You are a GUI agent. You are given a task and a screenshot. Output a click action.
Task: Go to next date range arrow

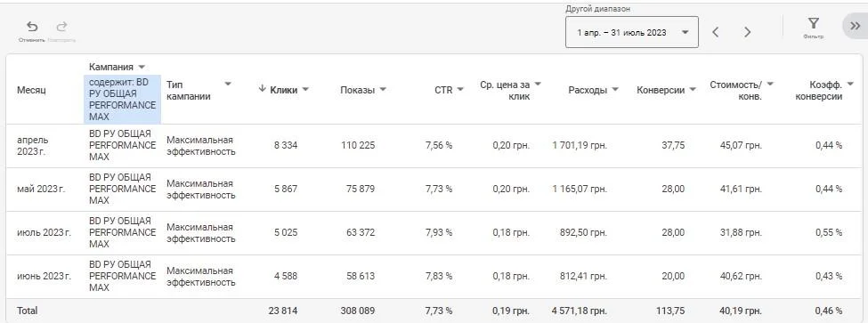(x=747, y=32)
